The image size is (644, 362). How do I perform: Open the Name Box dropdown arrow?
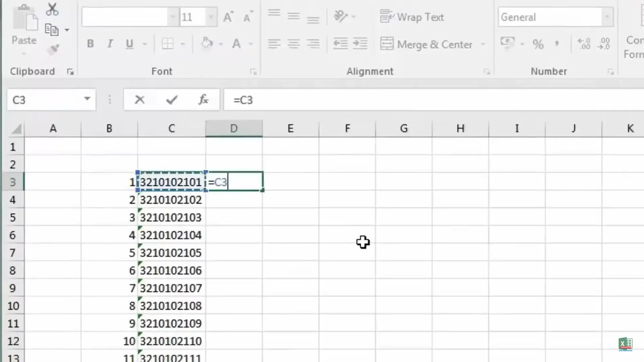(87, 99)
